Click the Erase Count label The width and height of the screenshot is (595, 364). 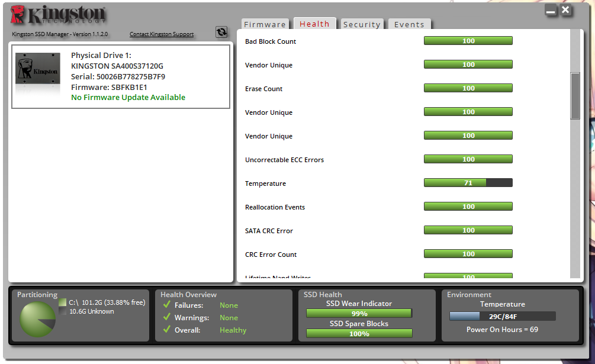tap(263, 89)
